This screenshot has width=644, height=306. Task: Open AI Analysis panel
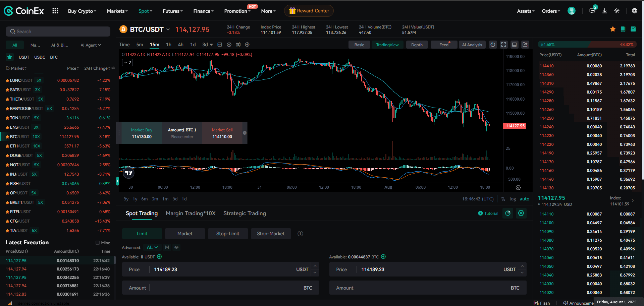pyautogui.click(x=472, y=45)
